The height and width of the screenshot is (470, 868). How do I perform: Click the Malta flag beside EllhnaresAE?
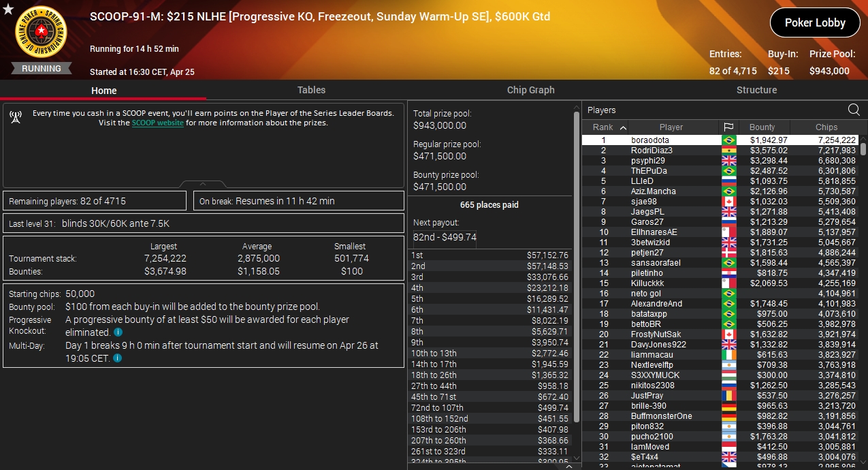tap(728, 232)
